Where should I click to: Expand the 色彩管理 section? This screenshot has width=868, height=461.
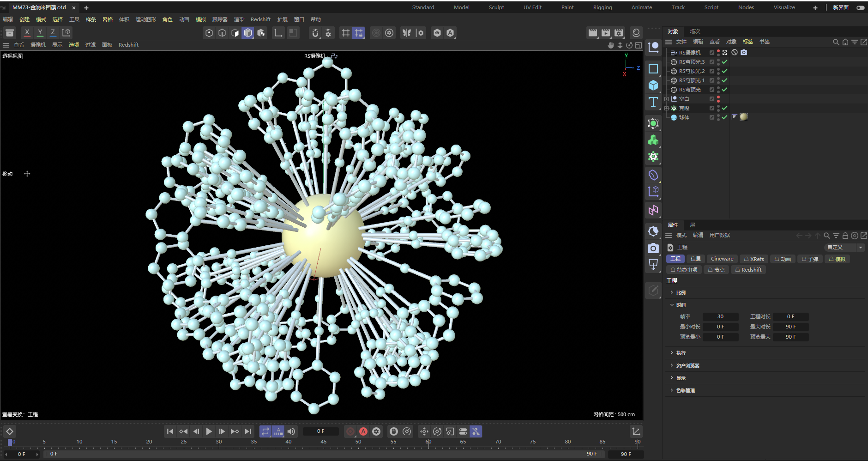pos(672,390)
